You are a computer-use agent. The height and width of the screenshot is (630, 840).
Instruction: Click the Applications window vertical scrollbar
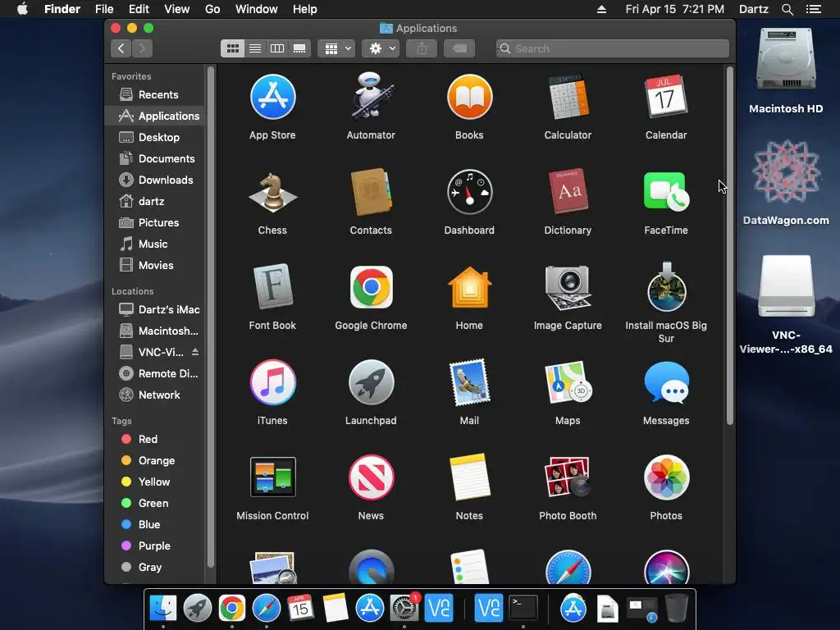tap(729, 246)
